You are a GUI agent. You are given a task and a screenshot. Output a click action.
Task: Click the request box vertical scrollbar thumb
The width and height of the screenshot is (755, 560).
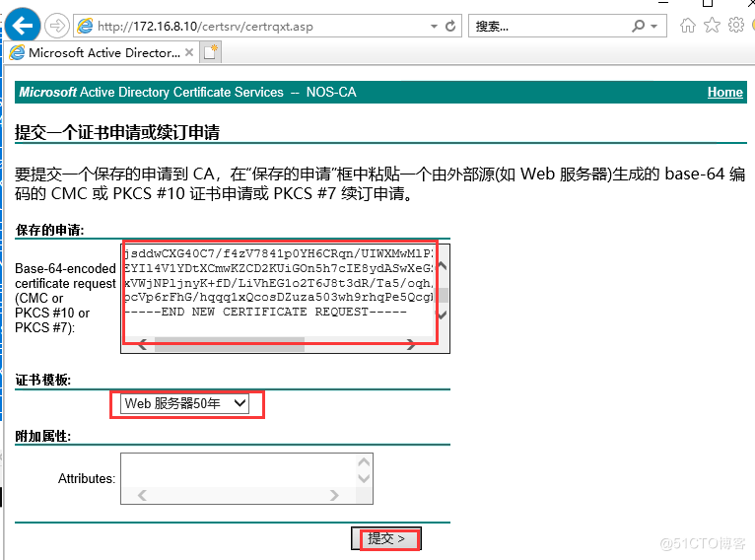click(x=443, y=295)
